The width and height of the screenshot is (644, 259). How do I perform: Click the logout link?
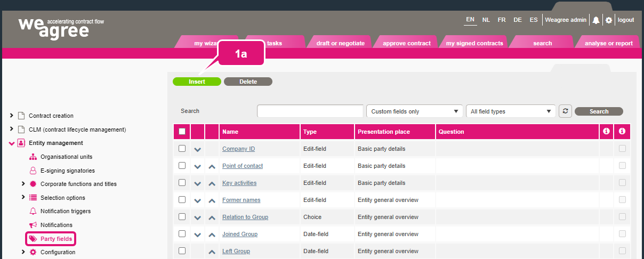pos(626,20)
